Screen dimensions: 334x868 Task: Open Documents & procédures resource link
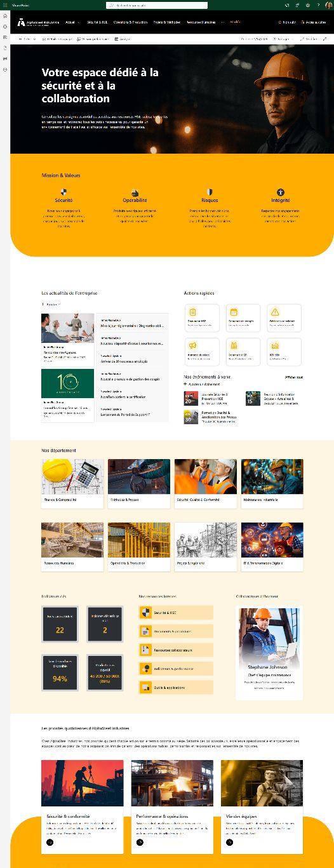point(176,631)
